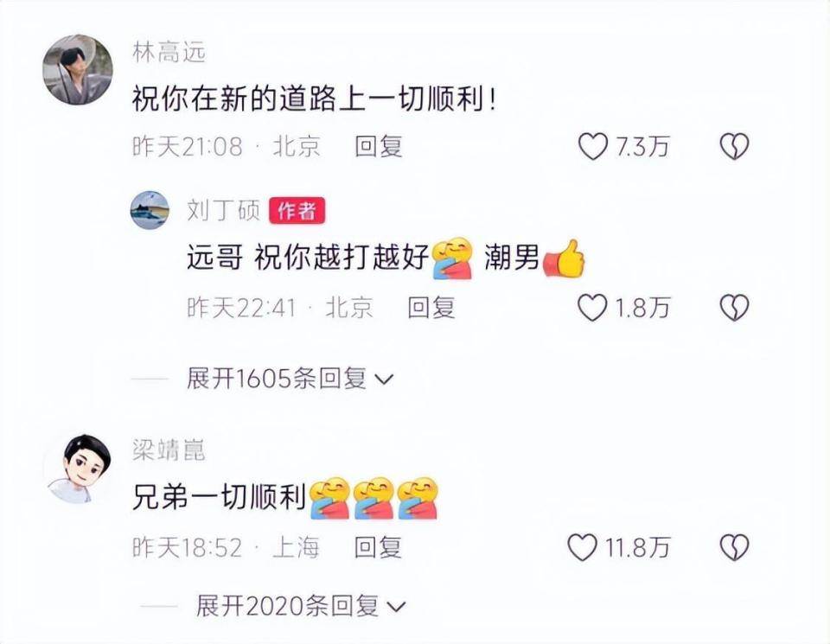This screenshot has width=830, height=644.
Task: Expand 2020 replies under 梁靖崑's comment
Action: click(x=301, y=606)
